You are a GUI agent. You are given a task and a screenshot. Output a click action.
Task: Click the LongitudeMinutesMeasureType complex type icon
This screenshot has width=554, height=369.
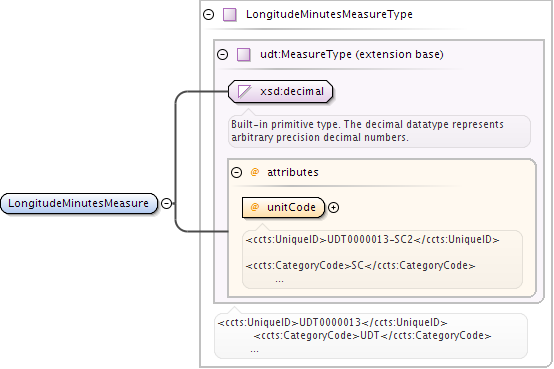tap(230, 15)
